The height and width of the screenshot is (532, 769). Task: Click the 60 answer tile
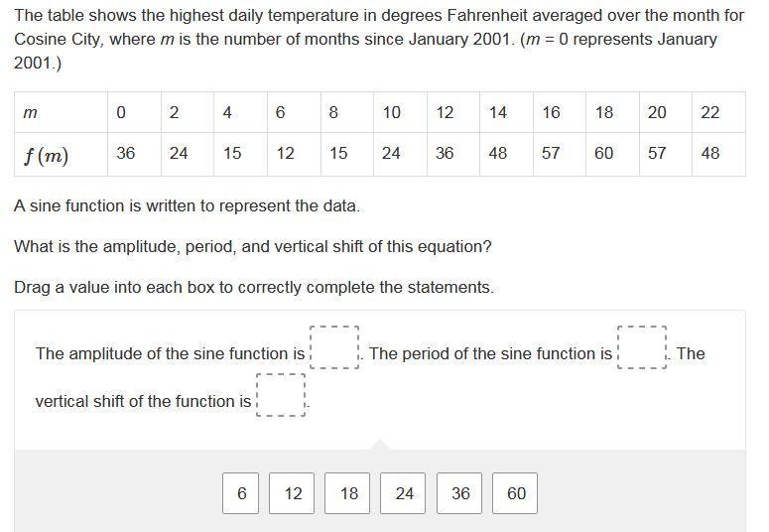(516, 493)
